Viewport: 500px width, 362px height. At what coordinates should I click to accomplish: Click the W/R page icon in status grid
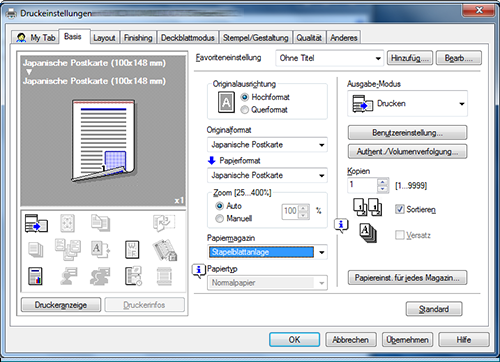click(132, 250)
